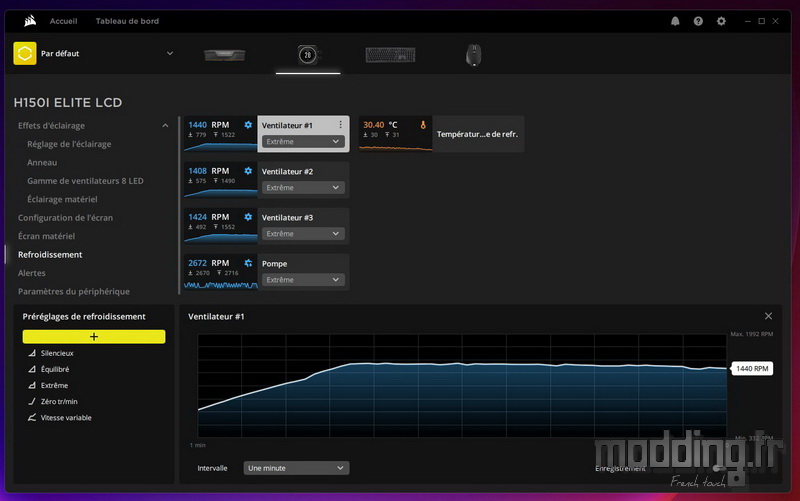This screenshot has width=800, height=501.
Task: Go to the Accueil tab
Action: point(63,21)
